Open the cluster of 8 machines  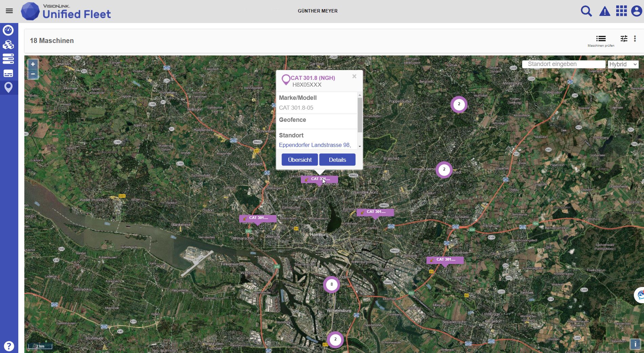click(x=332, y=284)
